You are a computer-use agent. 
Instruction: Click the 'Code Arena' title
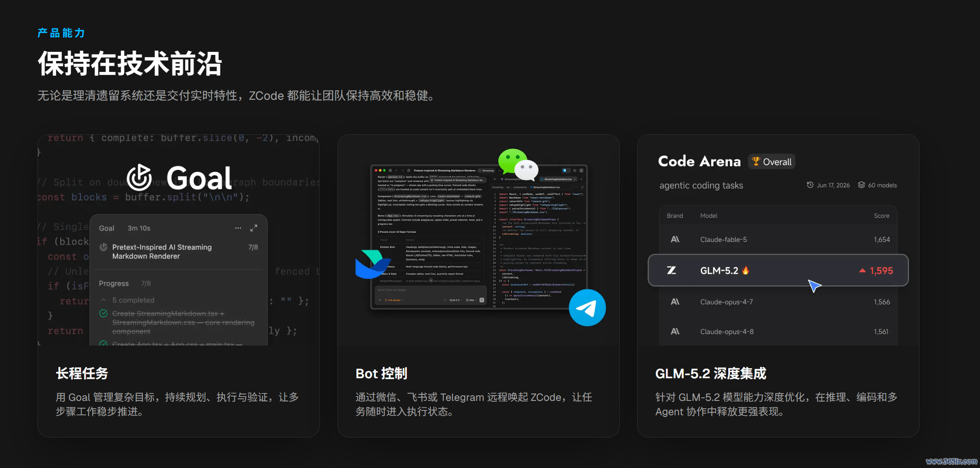tap(699, 161)
